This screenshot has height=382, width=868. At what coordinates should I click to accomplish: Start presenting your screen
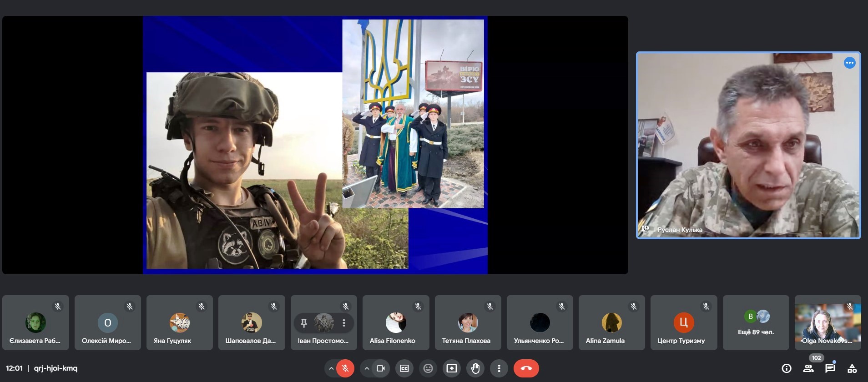[452, 368]
